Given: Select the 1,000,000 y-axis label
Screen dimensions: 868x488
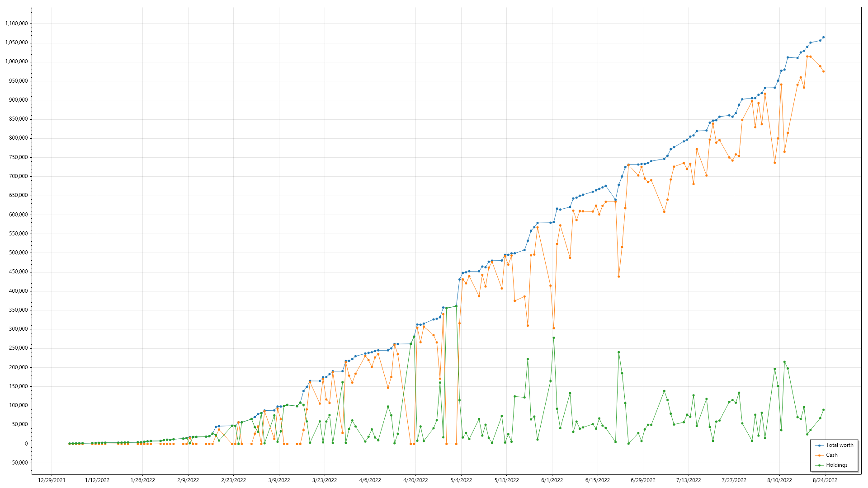Looking at the screenshot, I should [x=16, y=61].
